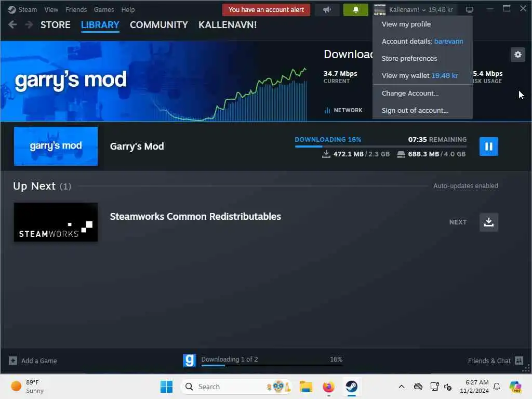The width and height of the screenshot is (532, 399).
Task: Show hidden tray icons chevron
Action: (402, 387)
